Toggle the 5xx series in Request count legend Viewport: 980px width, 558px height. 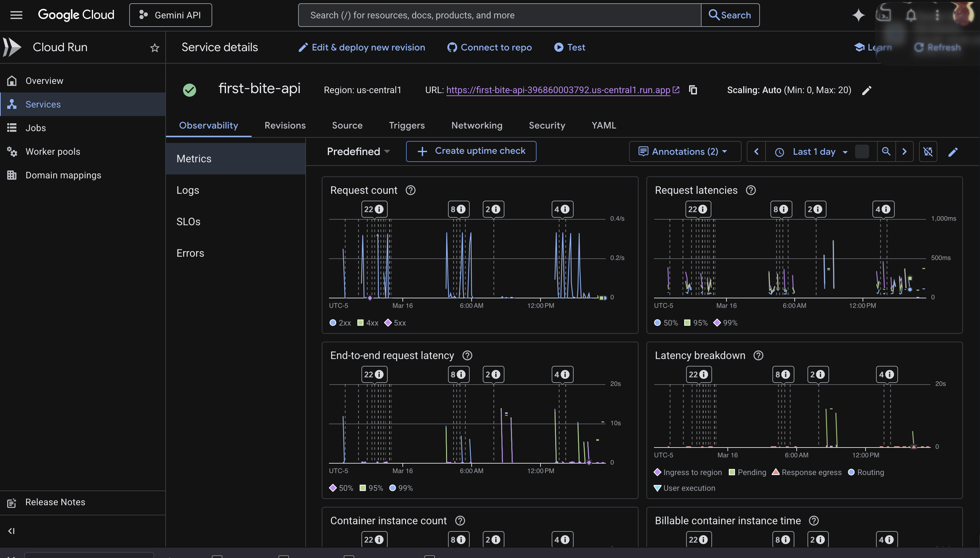coord(395,323)
